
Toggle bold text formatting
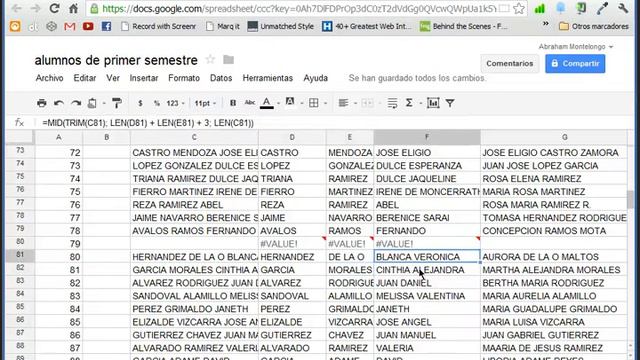click(x=233, y=103)
